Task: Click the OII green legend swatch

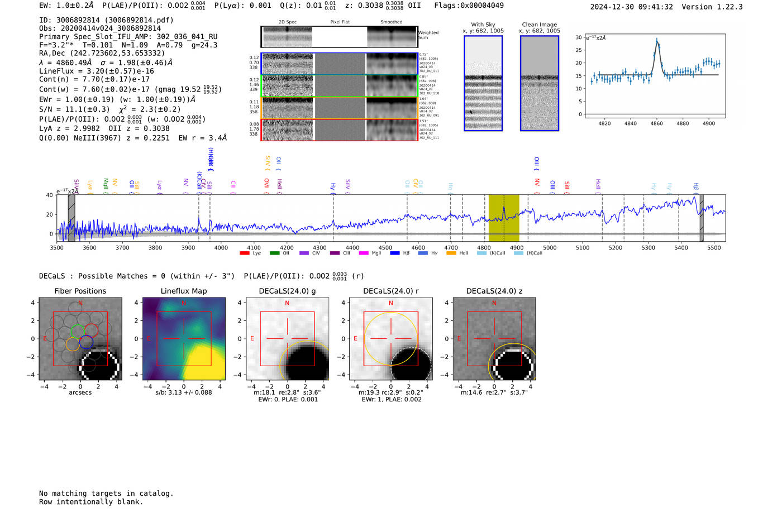Action: click(x=274, y=253)
